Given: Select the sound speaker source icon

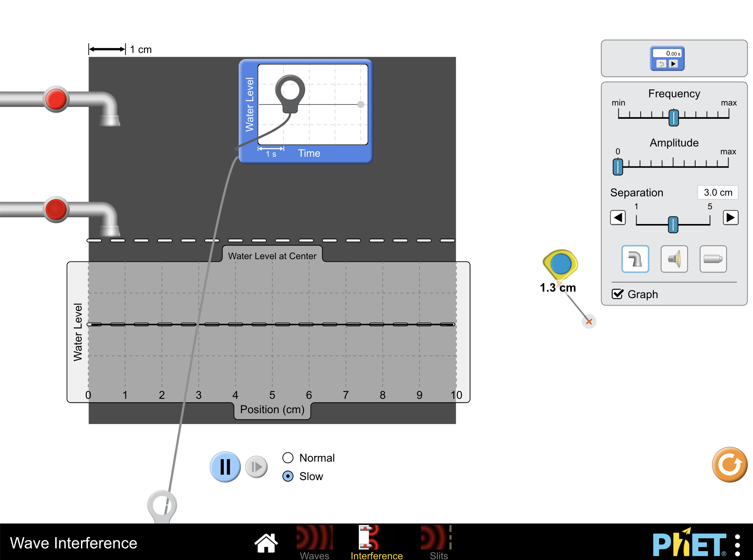Looking at the screenshot, I should (x=674, y=259).
